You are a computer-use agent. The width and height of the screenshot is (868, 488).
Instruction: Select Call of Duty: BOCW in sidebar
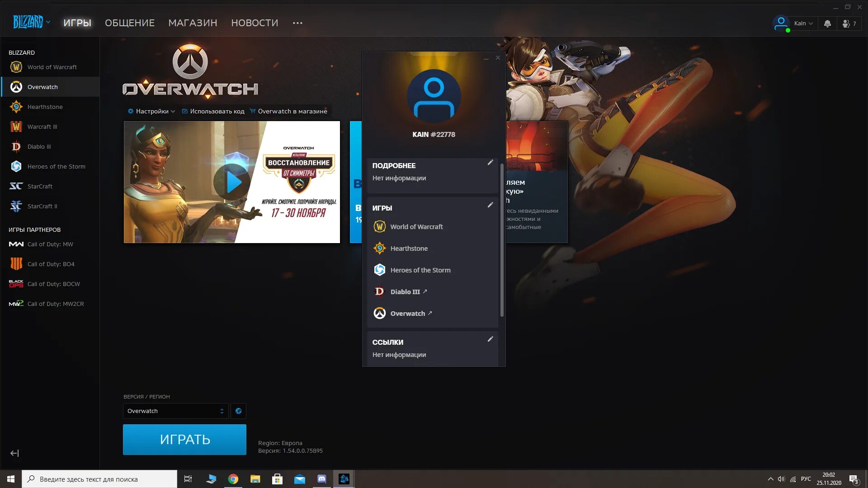pyautogui.click(x=53, y=284)
